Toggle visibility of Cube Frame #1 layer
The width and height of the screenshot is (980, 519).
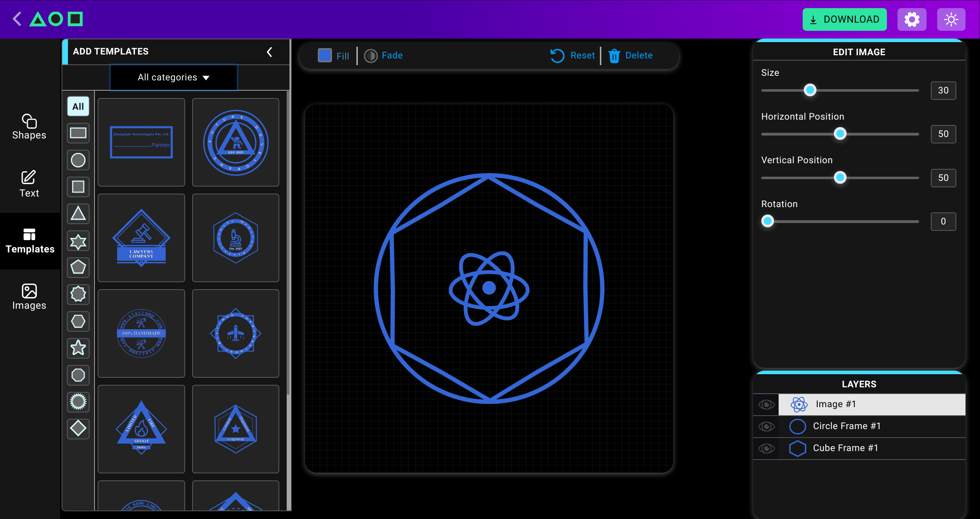click(766, 448)
